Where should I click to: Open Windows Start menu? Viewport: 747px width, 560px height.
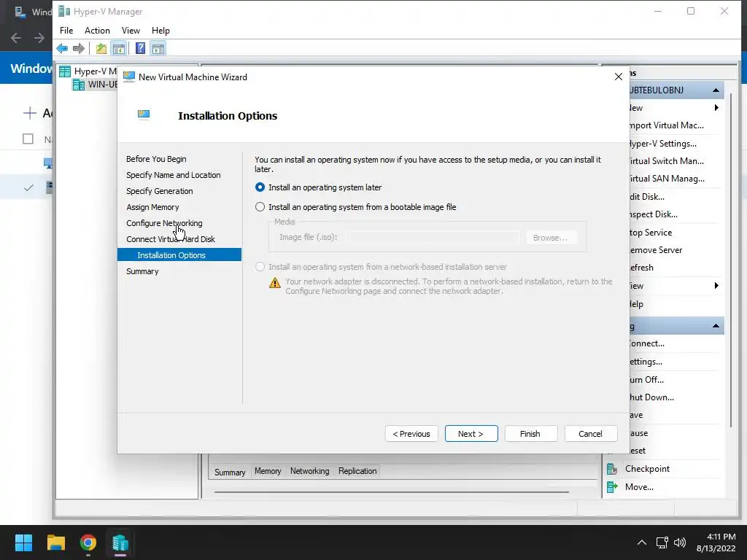click(23, 542)
